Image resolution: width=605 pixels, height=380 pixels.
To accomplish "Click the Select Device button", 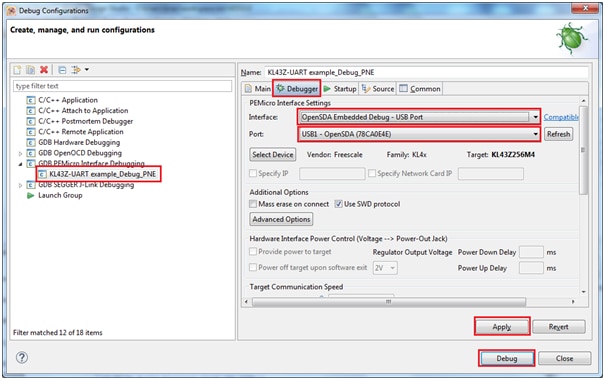I will tap(273, 155).
